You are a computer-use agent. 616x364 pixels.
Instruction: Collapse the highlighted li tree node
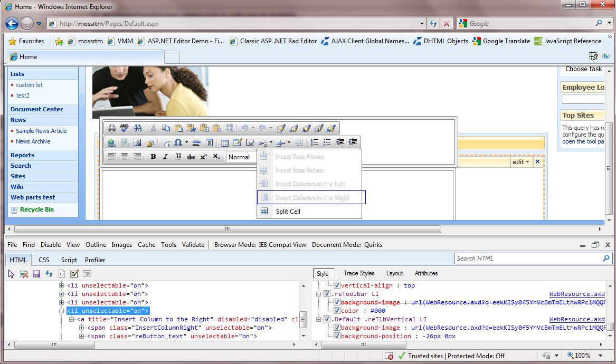[62, 311]
